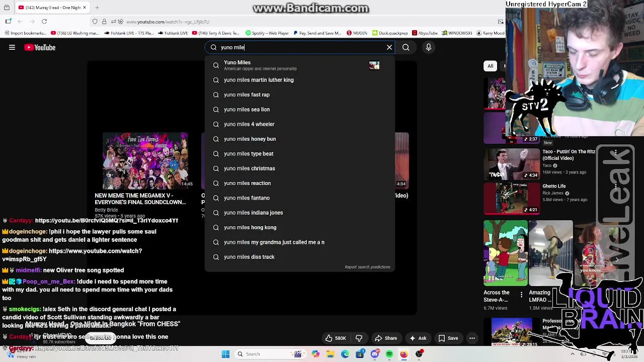The image size is (644, 362).
Task: Submit search with the magnifier button
Action: (x=406, y=47)
